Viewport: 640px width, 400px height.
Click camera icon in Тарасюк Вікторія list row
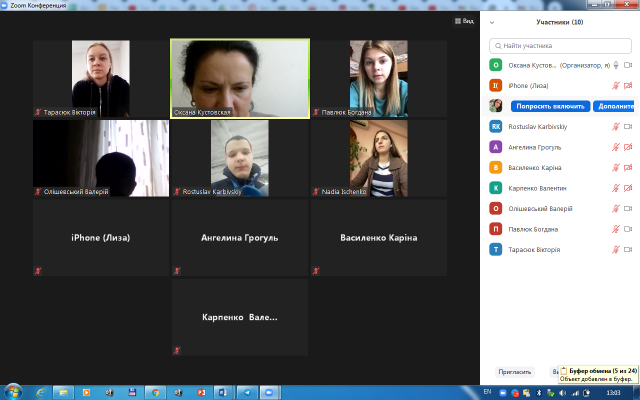pos(628,249)
